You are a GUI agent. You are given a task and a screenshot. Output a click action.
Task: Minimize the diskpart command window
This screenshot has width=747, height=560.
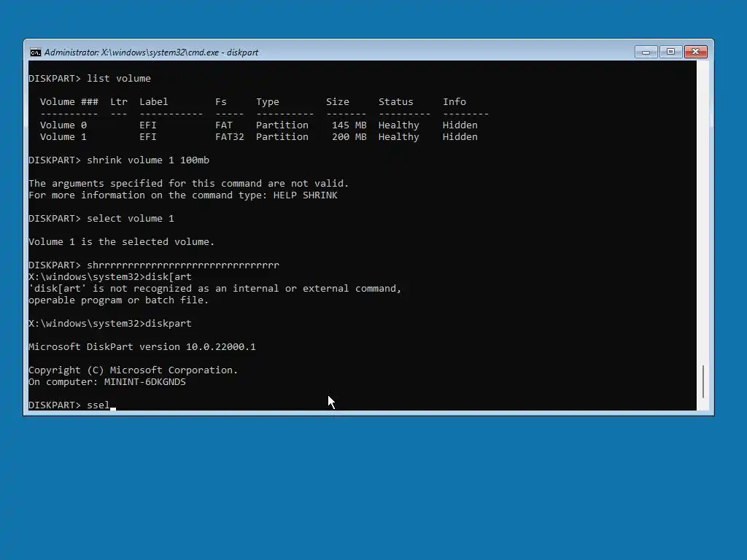646,52
